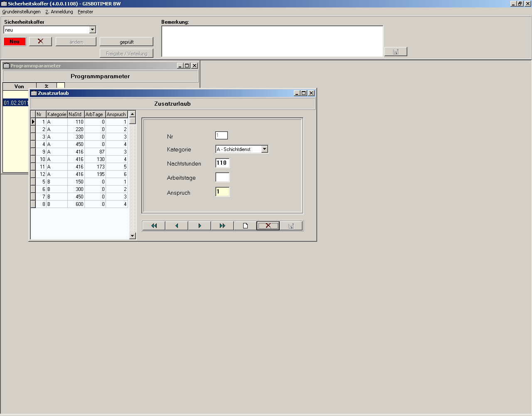Create new record with blank page icon
532x416 pixels.
[x=245, y=226]
